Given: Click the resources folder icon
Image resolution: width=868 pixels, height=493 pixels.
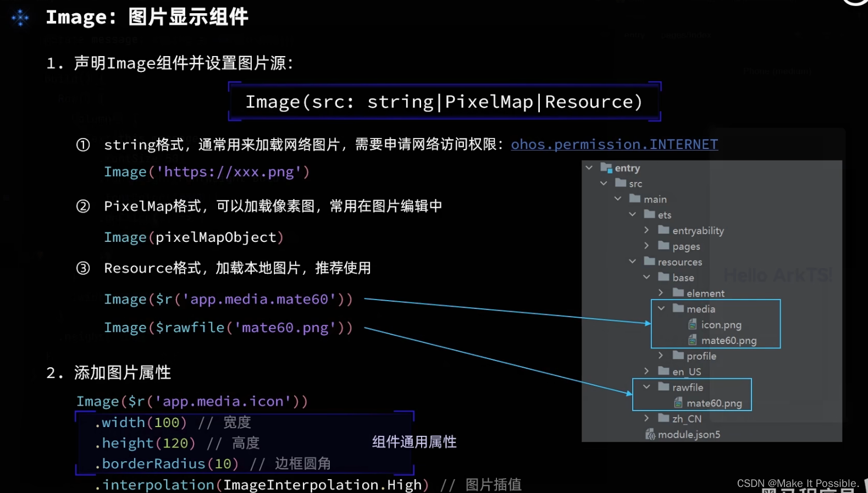Looking at the screenshot, I should (x=650, y=262).
